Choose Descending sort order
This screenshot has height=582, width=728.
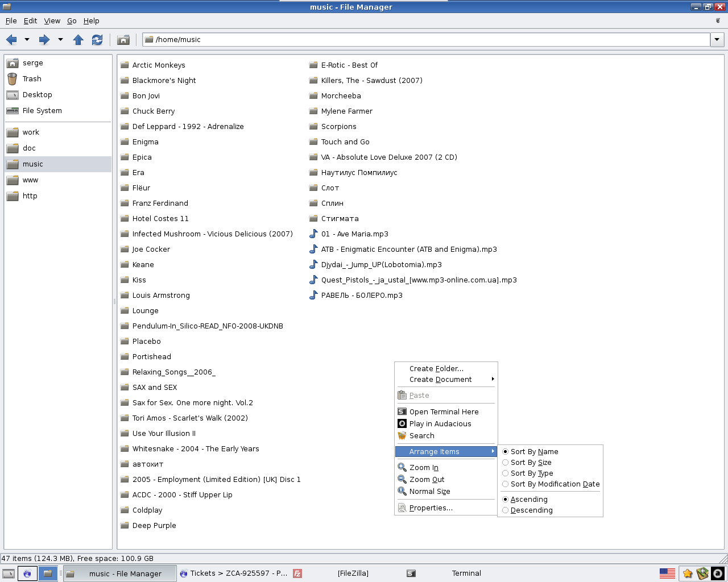531,510
